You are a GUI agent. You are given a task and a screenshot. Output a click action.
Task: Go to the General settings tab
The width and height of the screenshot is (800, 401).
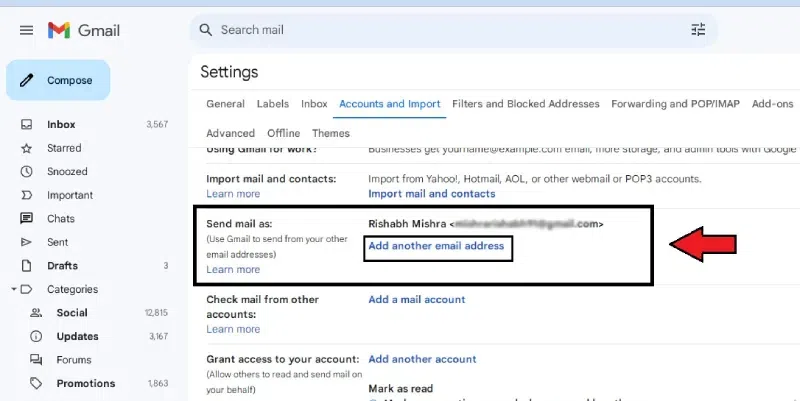[225, 104]
